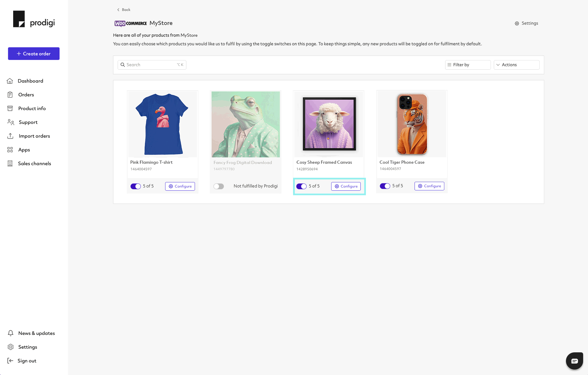The width and height of the screenshot is (588, 375).
Task: Open the Actions dropdown menu
Action: coord(516,65)
